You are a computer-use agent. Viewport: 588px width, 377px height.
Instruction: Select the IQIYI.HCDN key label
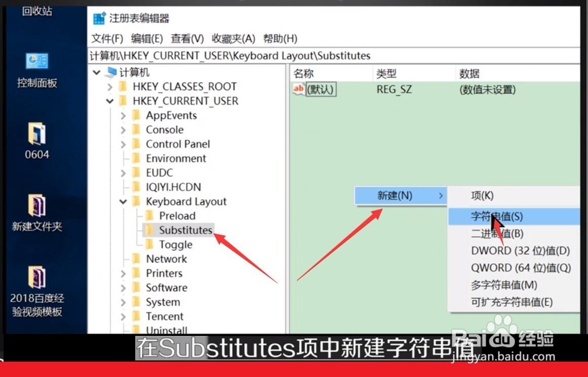[x=173, y=187]
